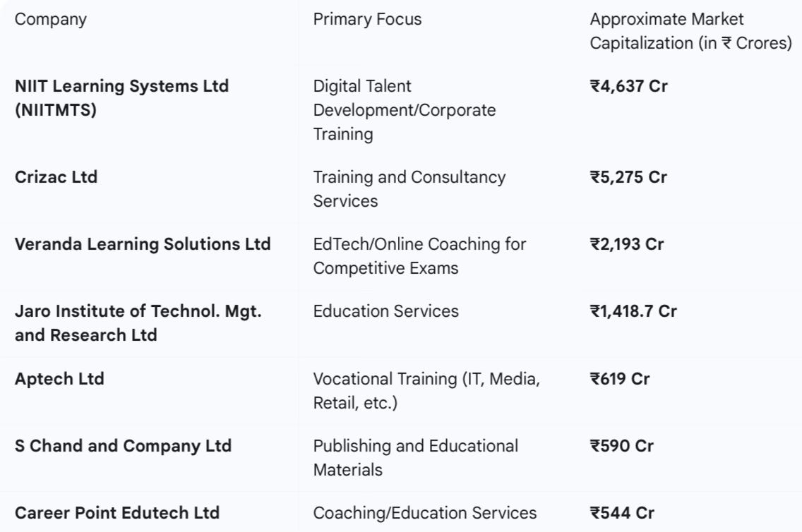The image size is (802, 532).
Task: Click the Primary Focus column header
Action: (367, 20)
